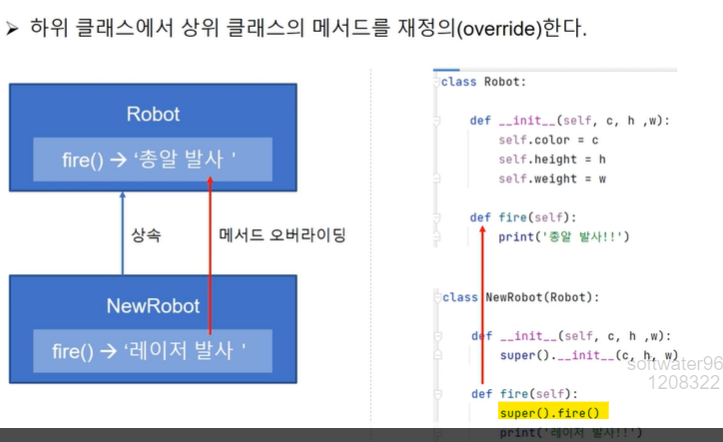Click the slide heading about 재정의(override)
The height and width of the screenshot is (442, 723).
[308, 28]
